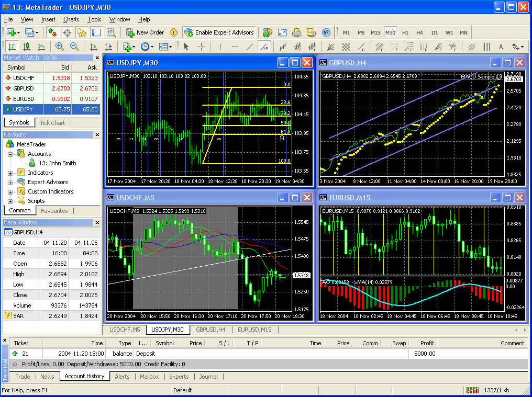Open the Templates dropdown arrow

coord(170,47)
